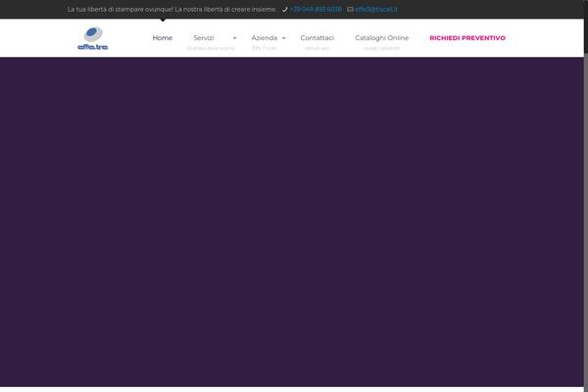Click the small subtitle beneath Azienda
This screenshot has height=392, width=588.
[x=264, y=47]
